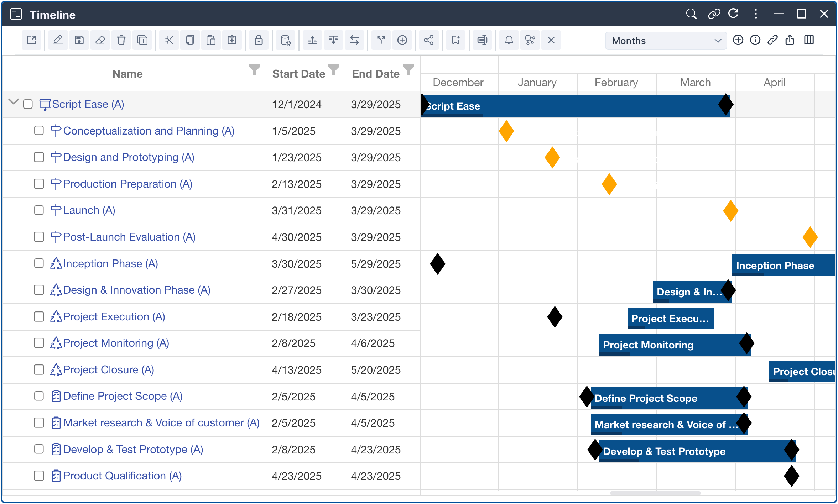
Task: Click the eraser icon in toolbar
Action: coord(100,40)
